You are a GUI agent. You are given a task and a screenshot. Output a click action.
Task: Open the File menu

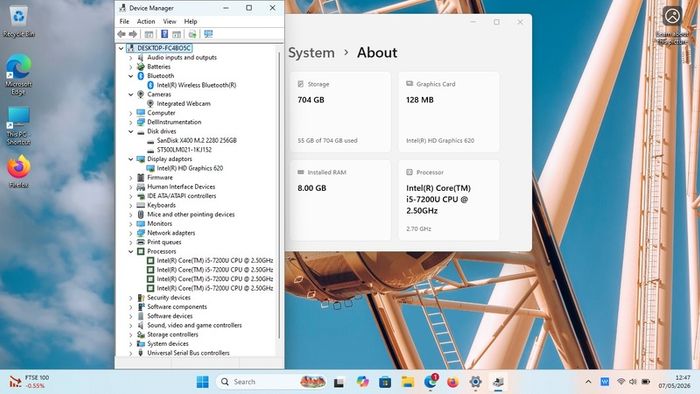pos(124,21)
